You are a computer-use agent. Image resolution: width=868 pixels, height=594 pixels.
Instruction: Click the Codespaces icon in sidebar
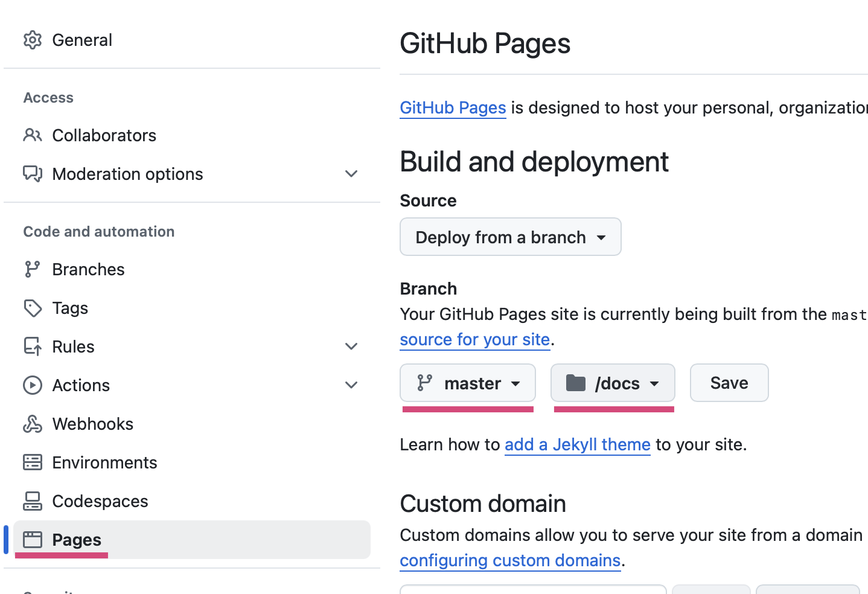(33, 501)
